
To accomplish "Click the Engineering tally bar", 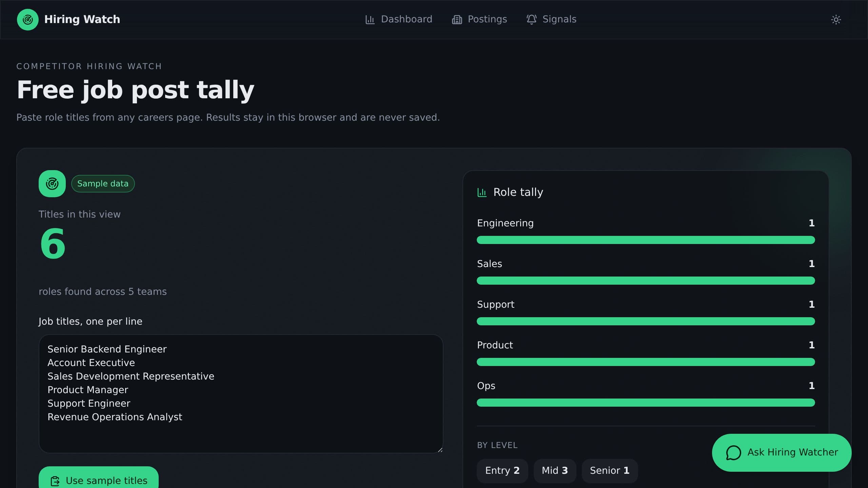I will [x=646, y=240].
